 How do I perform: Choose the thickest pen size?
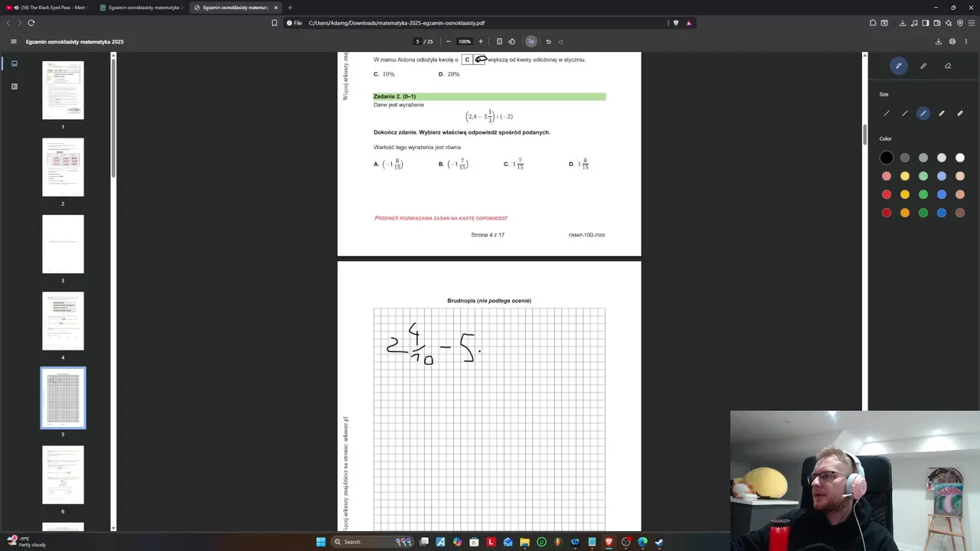tap(960, 113)
